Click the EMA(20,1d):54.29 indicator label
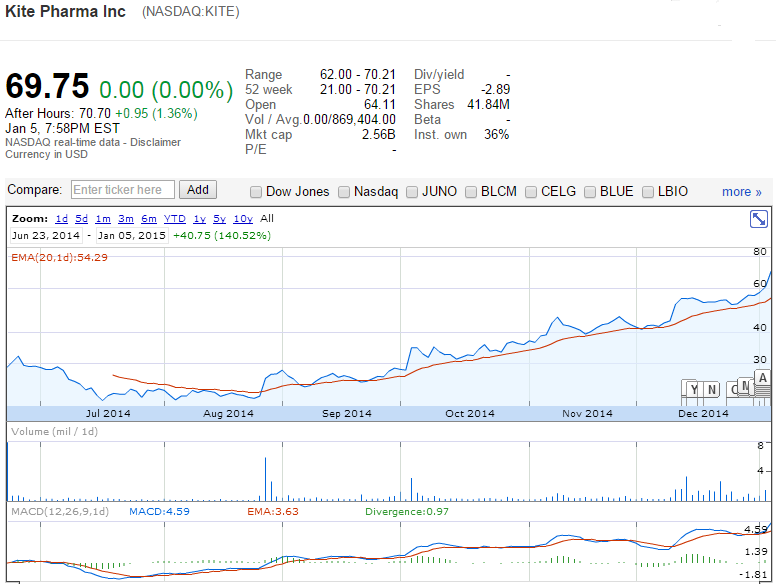Viewport: 776px width, 584px height. pyautogui.click(x=59, y=257)
